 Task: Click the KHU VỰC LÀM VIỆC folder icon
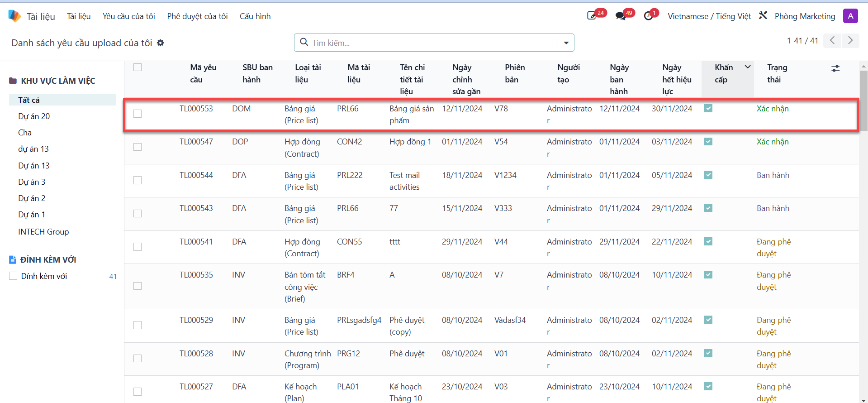click(x=13, y=81)
